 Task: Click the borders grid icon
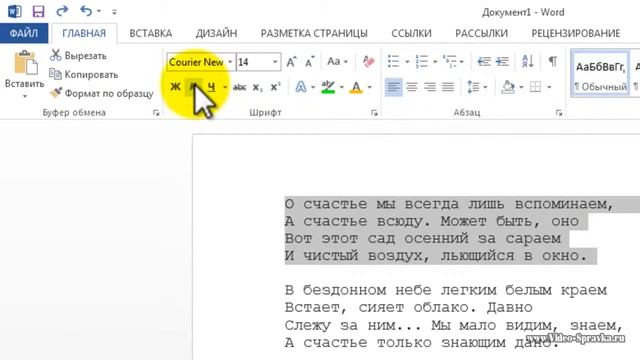(x=535, y=87)
